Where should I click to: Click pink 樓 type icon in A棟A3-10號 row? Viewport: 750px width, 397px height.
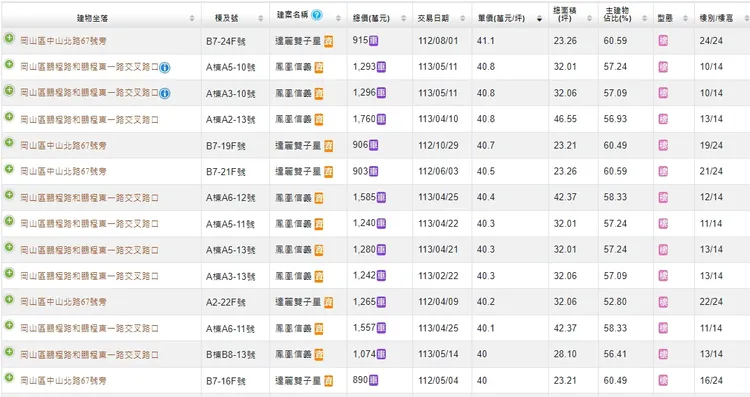663,93
